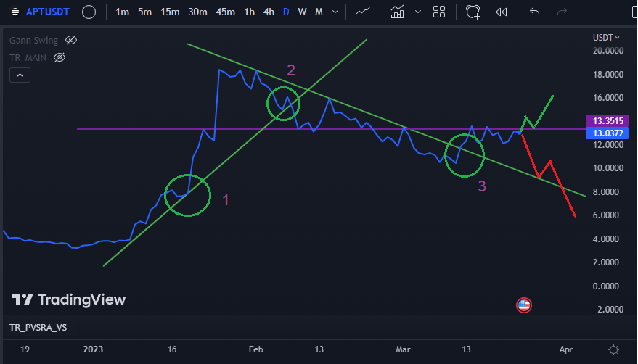
Task: Click the 2023 label on the time axis
Action: [93, 349]
